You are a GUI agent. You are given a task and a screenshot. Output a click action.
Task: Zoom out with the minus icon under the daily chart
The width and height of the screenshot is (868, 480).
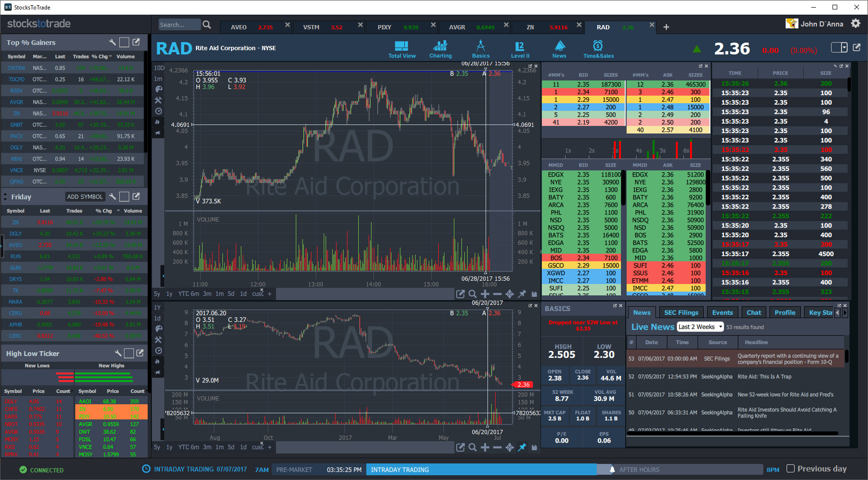pos(497,447)
